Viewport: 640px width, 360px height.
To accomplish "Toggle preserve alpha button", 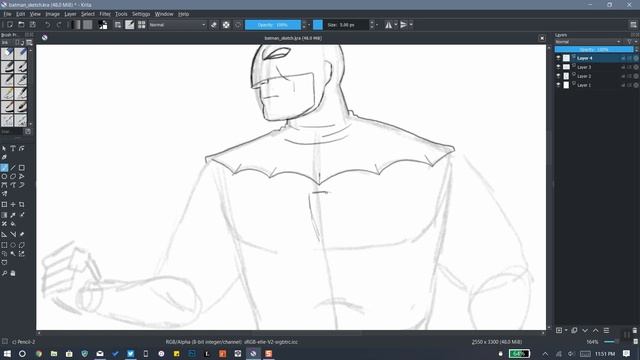I will (x=226, y=25).
